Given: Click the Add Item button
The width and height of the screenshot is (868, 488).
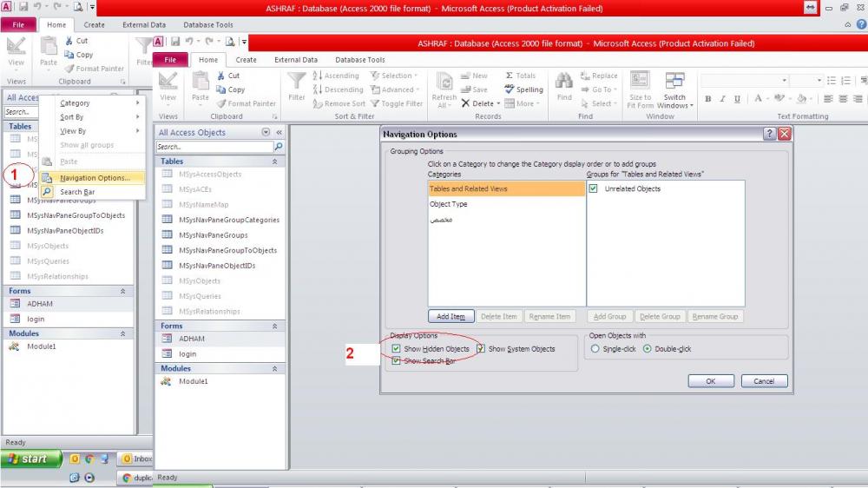Looking at the screenshot, I should 450,316.
